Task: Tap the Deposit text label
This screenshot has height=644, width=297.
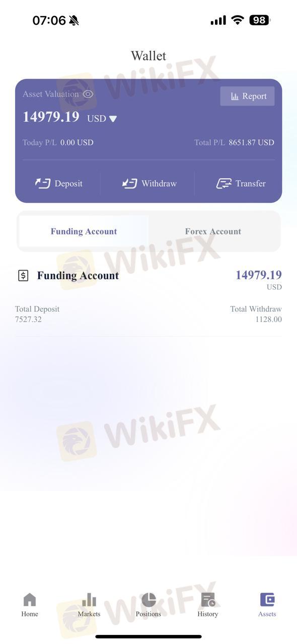Action: tap(68, 184)
